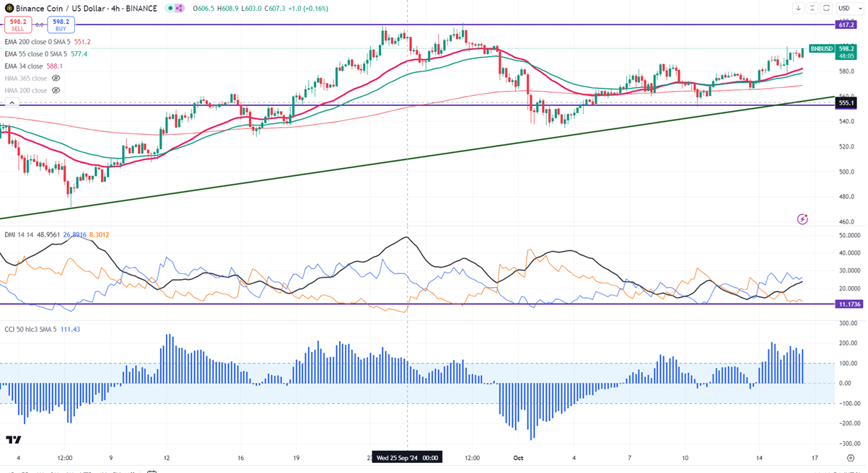Image resolution: width=868 pixels, height=473 pixels.
Task: Click the 11.1736 DMI level label
Action: click(849, 304)
